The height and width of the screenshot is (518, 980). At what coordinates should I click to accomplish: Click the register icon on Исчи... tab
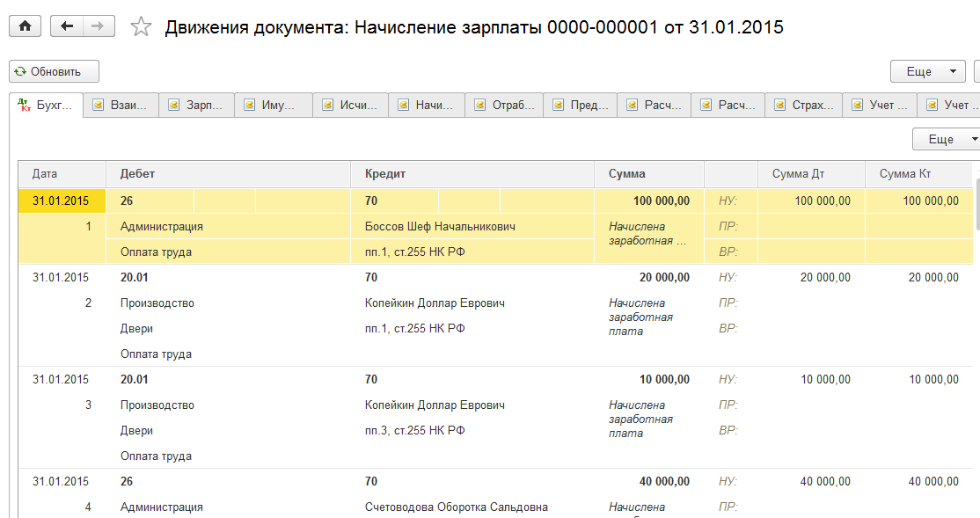327,105
